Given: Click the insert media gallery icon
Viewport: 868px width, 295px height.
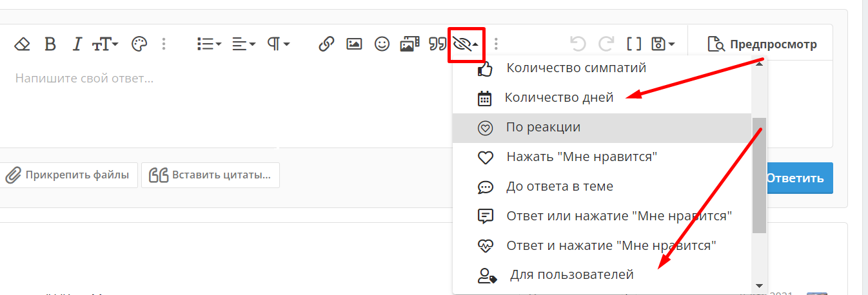Looking at the screenshot, I should (x=410, y=44).
